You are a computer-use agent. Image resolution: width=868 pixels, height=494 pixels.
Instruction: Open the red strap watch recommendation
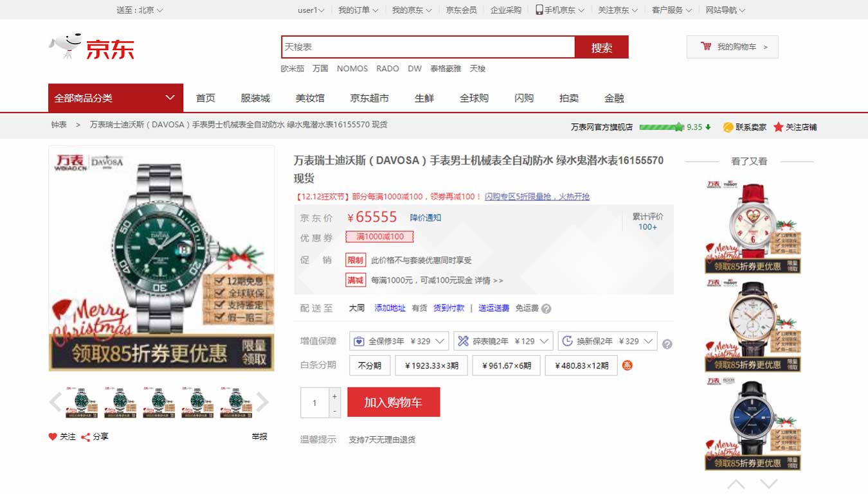[753, 225]
